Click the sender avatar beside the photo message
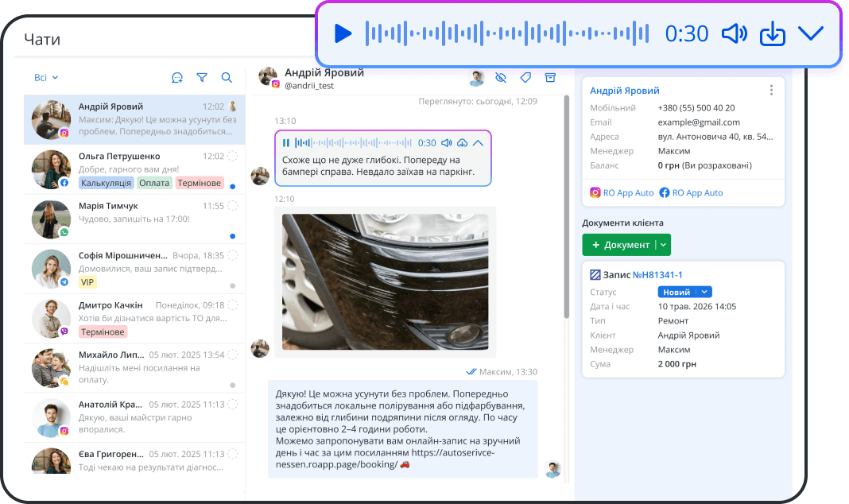Viewport: 849px width, 504px height. [x=260, y=348]
